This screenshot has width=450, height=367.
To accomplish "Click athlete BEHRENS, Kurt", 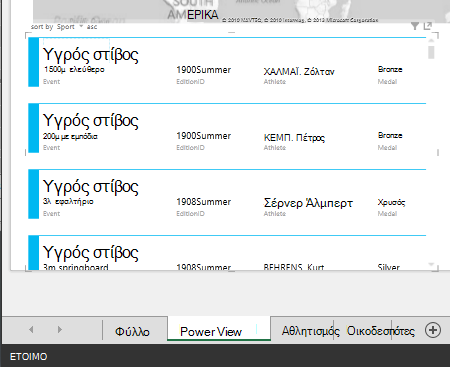I will (x=294, y=267).
